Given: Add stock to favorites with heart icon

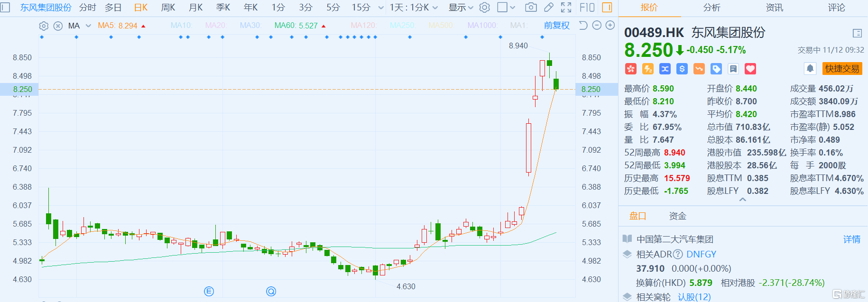Looking at the screenshot, I should 750,69.
